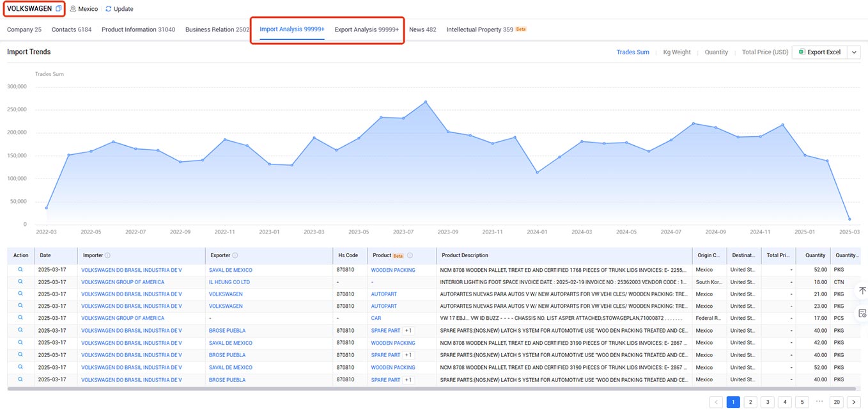Go to page 20

837,402
